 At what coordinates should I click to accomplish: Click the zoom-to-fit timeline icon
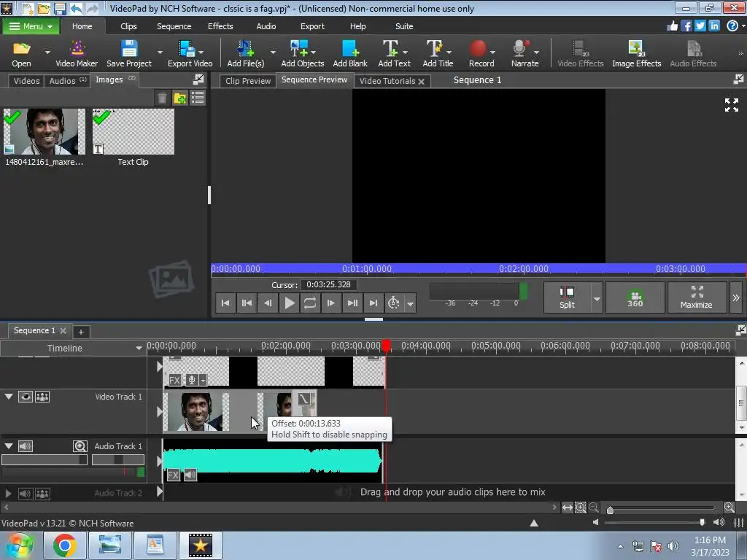pyautogui.click(x=567, y=507)
